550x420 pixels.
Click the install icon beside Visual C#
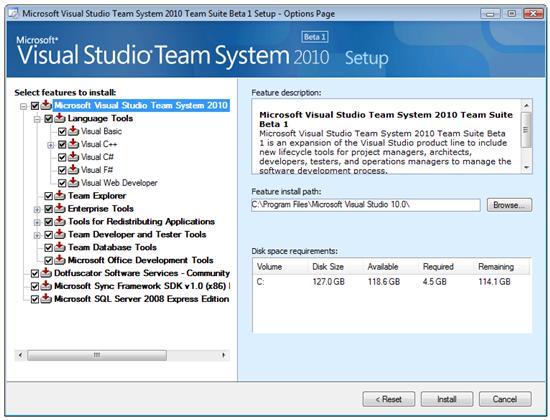point(73,156)
